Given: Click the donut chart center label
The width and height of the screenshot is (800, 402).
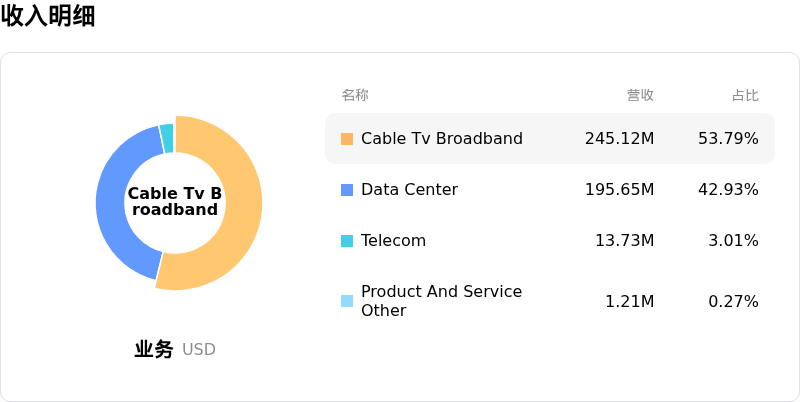Looking at the screenshot, I should 175,201.
